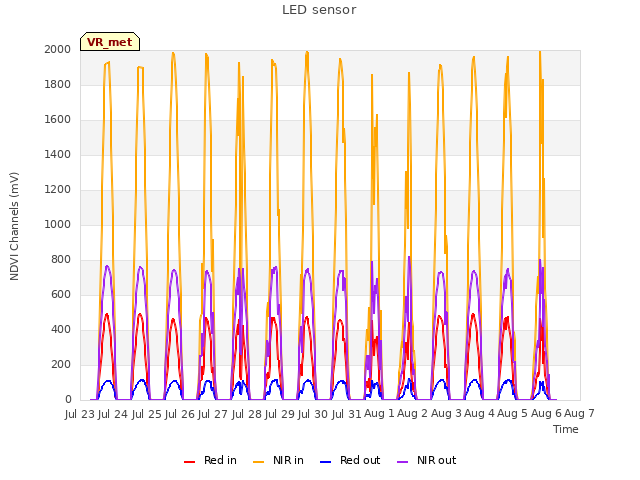Click the Aug 7 x-axis date label

(x=579, y=413)
